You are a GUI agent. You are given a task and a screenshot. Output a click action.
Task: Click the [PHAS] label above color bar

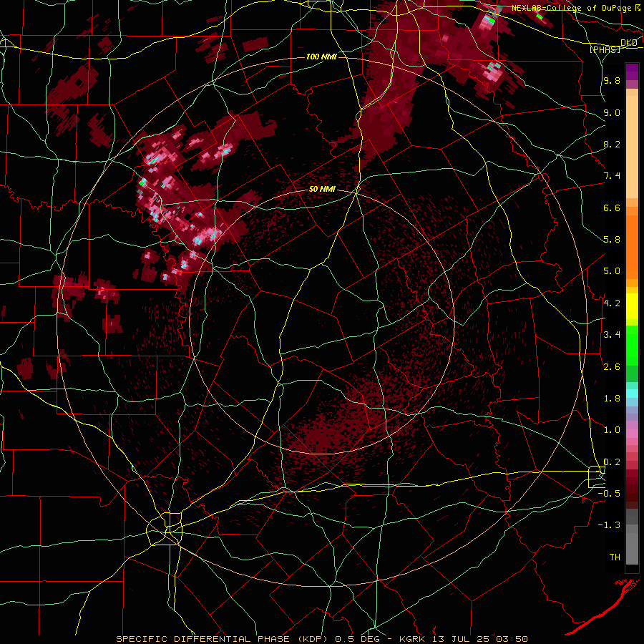click(605, 49)
